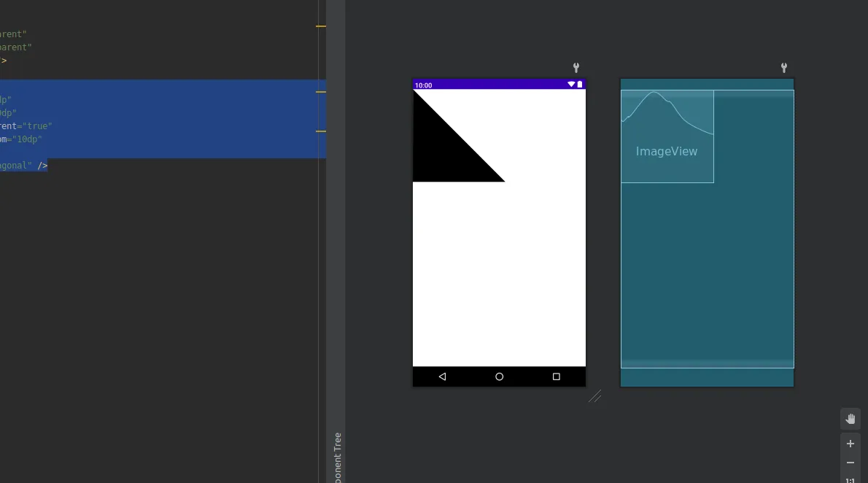Click the diagonal resize handle below the preview
This screenshot has height=483, width=868.
click(595, 396)
